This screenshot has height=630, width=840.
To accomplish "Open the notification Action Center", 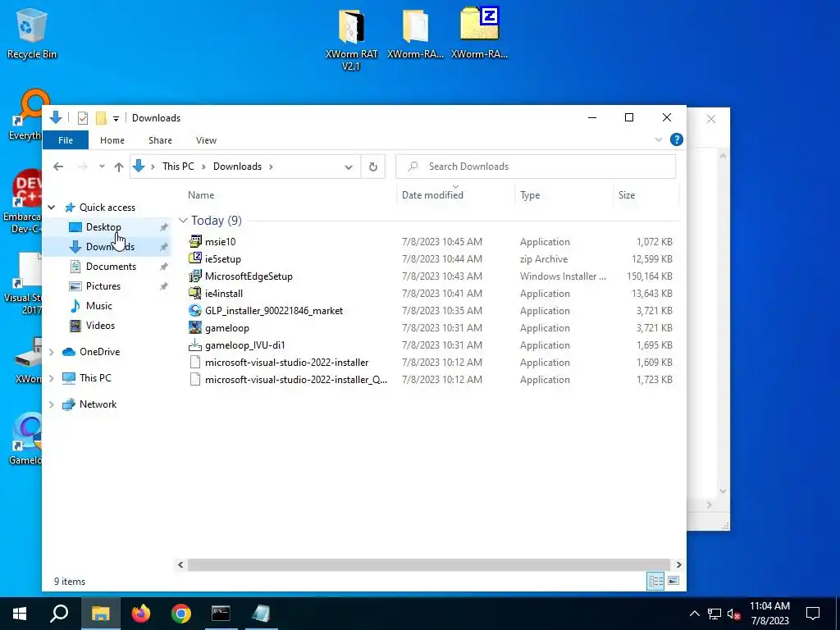I will (813, 614).
